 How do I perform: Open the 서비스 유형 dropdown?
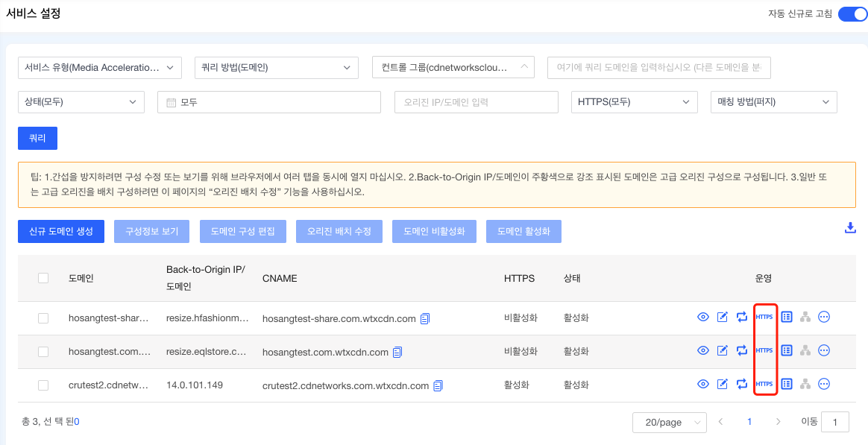point(99,67)
